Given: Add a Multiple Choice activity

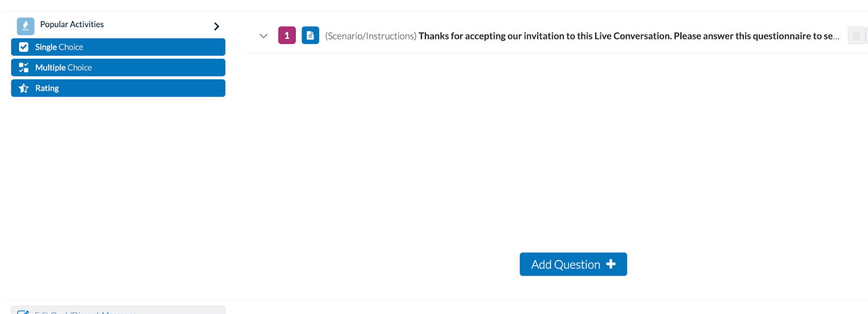Looking at the screenshot, I should pyautogui.click(x=118, y=67).
